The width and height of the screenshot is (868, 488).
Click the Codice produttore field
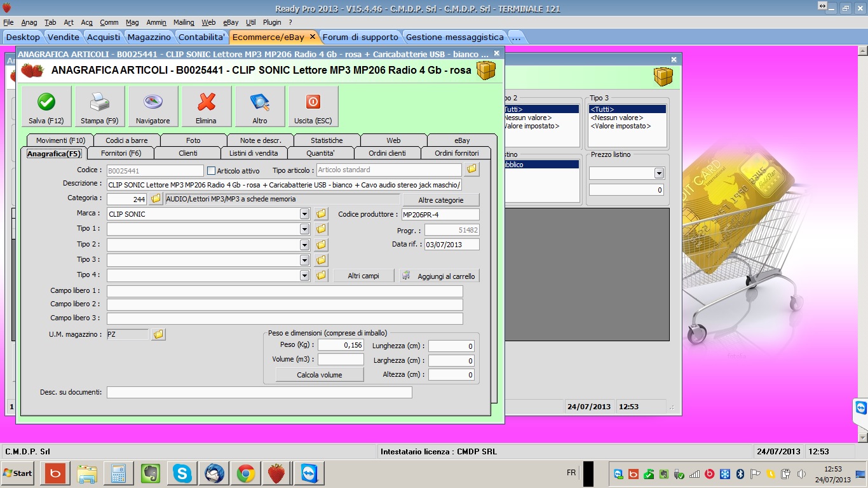coord(440,215)
